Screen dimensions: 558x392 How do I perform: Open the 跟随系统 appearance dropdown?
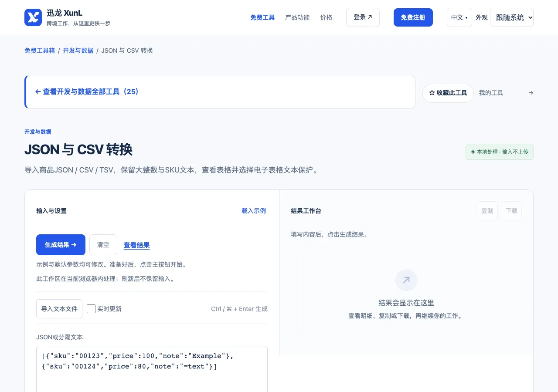pos(512,17)
